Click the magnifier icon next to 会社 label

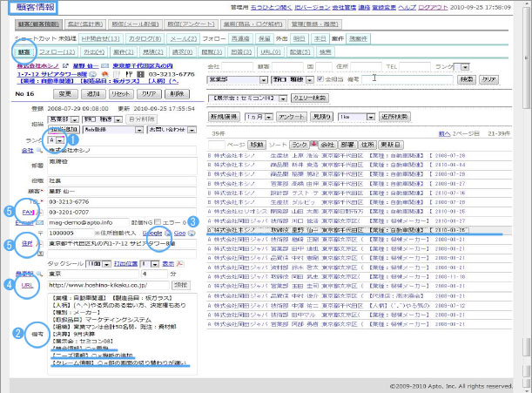[x=38, y=152]
